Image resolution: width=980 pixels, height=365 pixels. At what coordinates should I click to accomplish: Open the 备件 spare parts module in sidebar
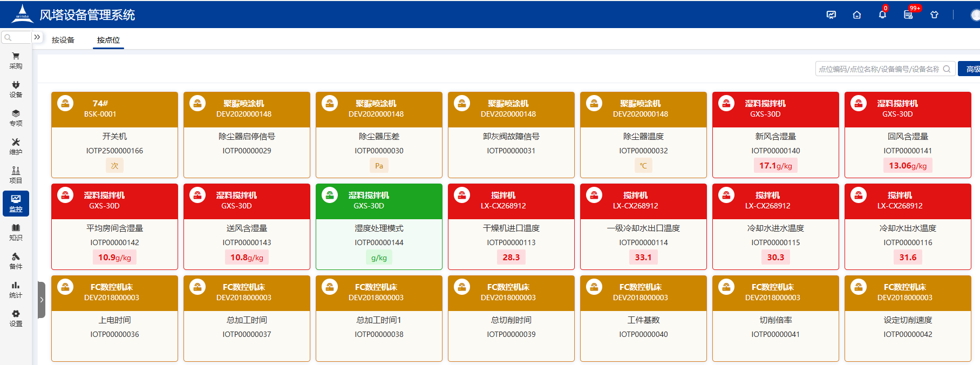pyautogui.click(x=16, y=261)
